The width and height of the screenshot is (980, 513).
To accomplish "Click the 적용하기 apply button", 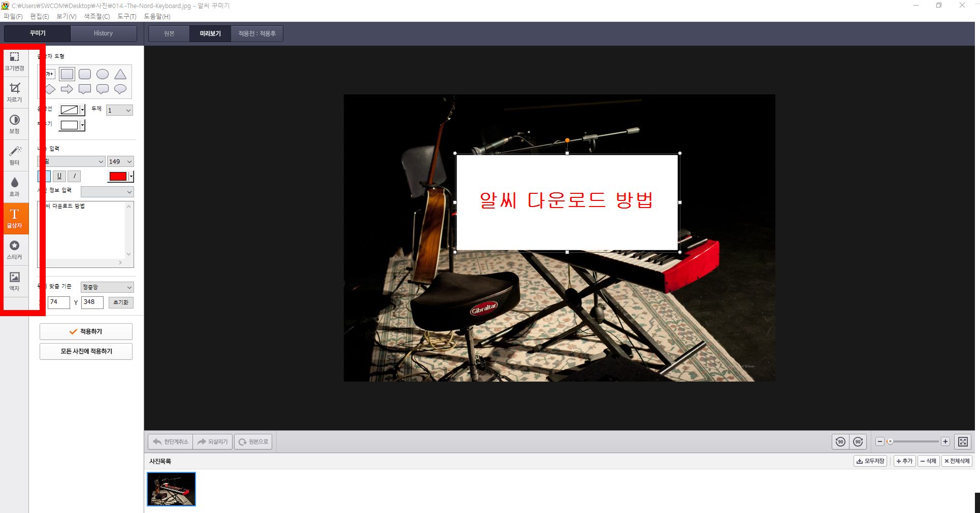I will [x=85, y=331].
